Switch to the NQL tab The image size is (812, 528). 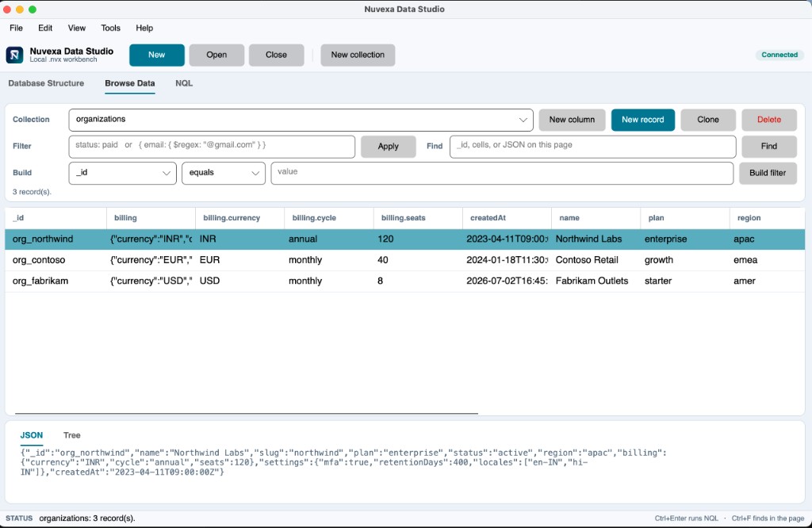click(184, 83)
